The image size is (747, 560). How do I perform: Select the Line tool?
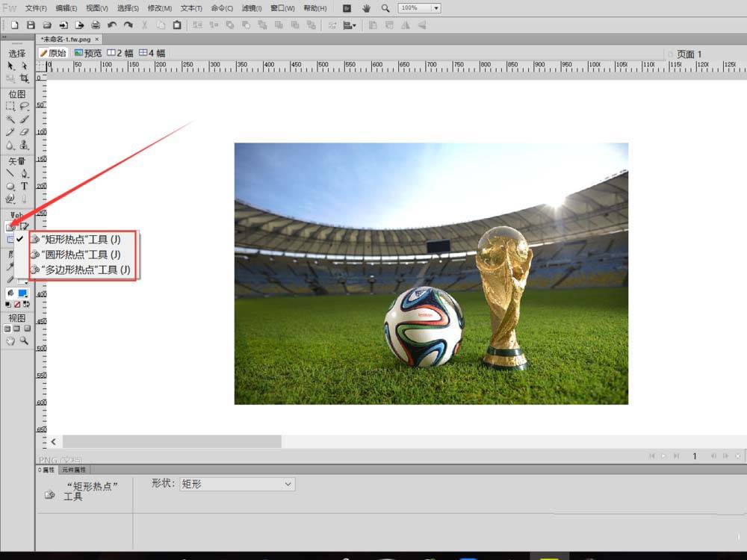pyautogui.click(x=10, y=173)
